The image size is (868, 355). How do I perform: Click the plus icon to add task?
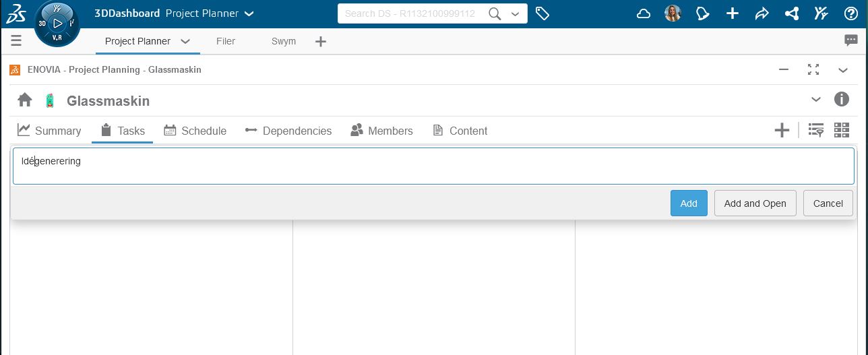(x=782, y=131)
